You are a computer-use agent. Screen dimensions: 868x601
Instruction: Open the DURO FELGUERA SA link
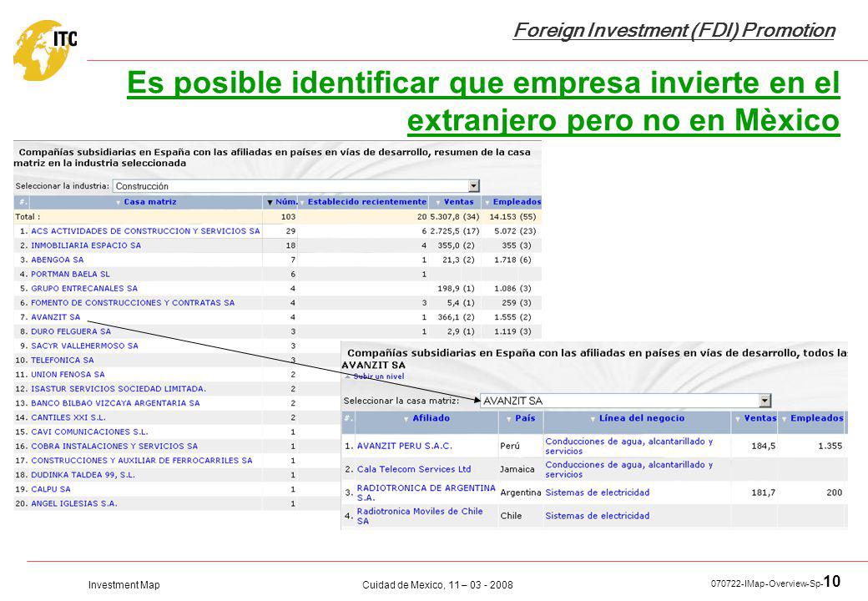click(71, 332)
